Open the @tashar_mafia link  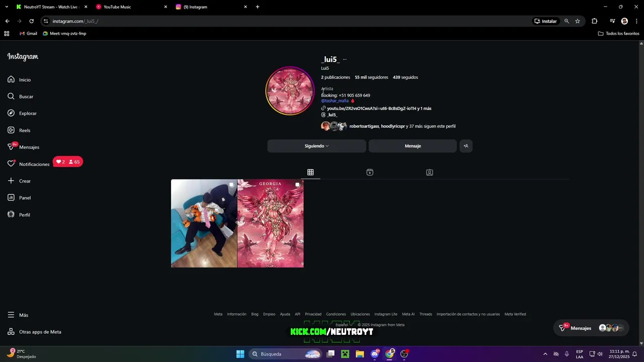tap(335, 101)
